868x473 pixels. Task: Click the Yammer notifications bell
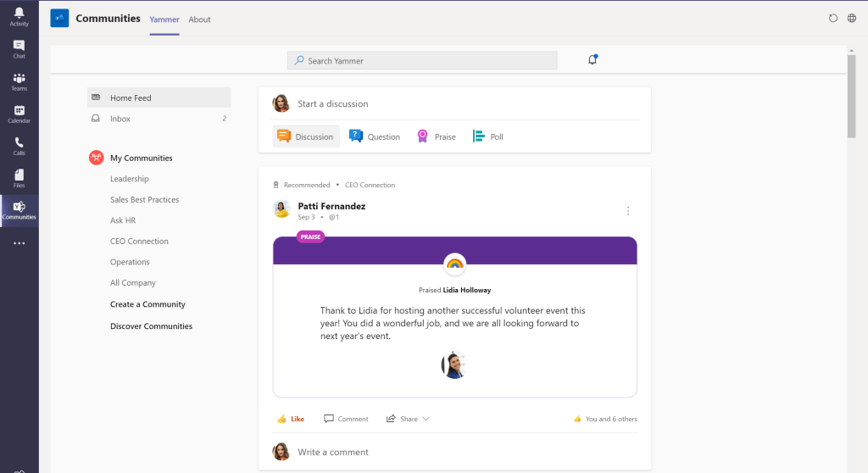pyautogui.click(x=593, y=60)
